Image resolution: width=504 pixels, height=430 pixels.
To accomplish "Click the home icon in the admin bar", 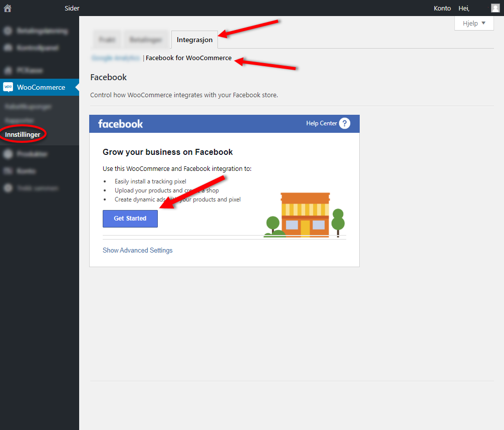I will click(8, 8).
